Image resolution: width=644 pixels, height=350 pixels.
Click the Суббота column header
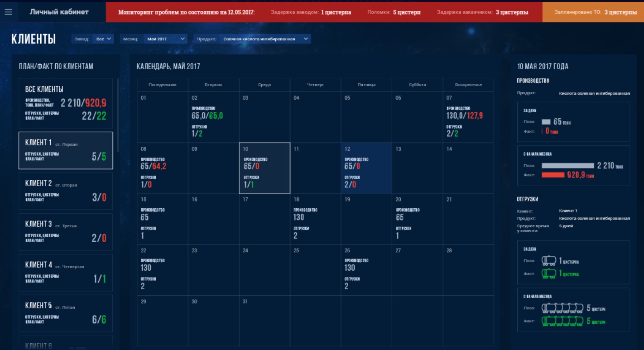click(417, 85)
